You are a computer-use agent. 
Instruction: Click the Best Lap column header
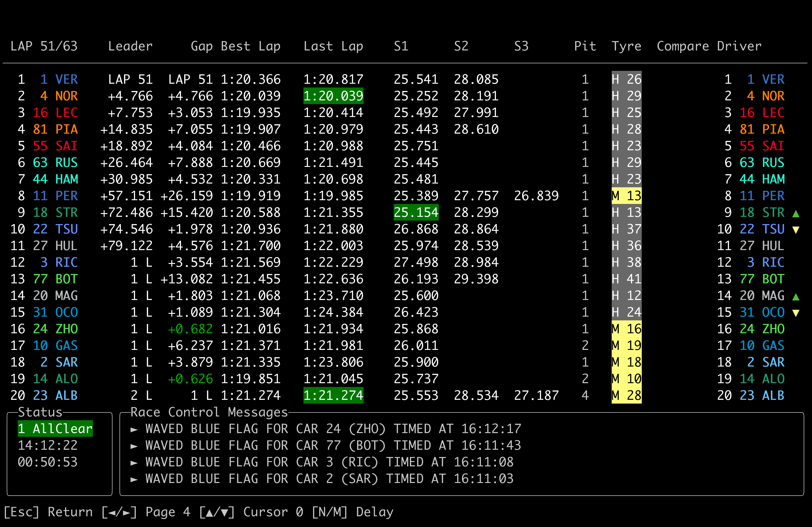click(251, 46)
